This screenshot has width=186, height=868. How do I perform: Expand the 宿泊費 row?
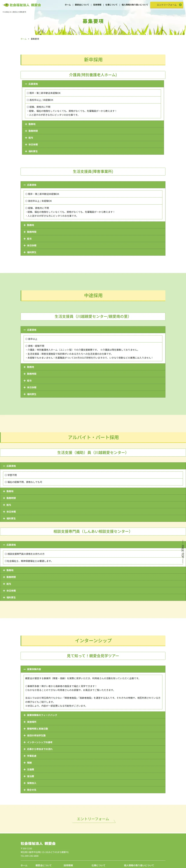click(x=93, y=776)
